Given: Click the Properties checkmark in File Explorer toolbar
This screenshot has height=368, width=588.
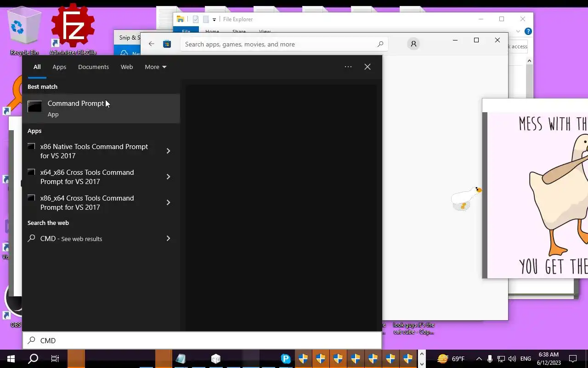Looking at the screenshot, I should point(196,19).
